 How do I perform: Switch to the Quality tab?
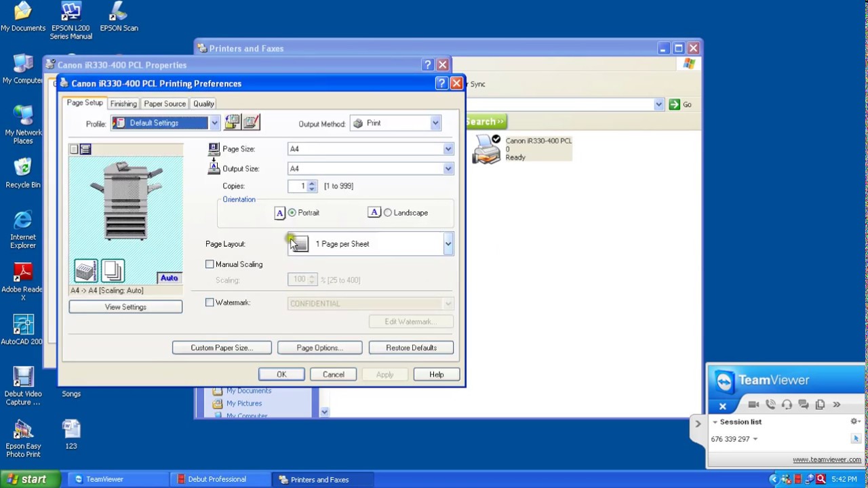point(203,104)
